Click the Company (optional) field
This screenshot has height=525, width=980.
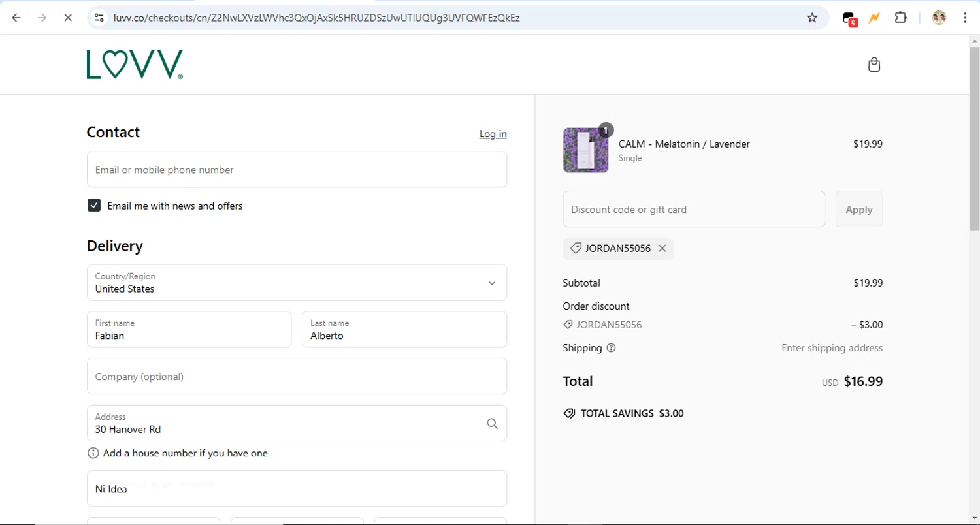tap(297, 377)
